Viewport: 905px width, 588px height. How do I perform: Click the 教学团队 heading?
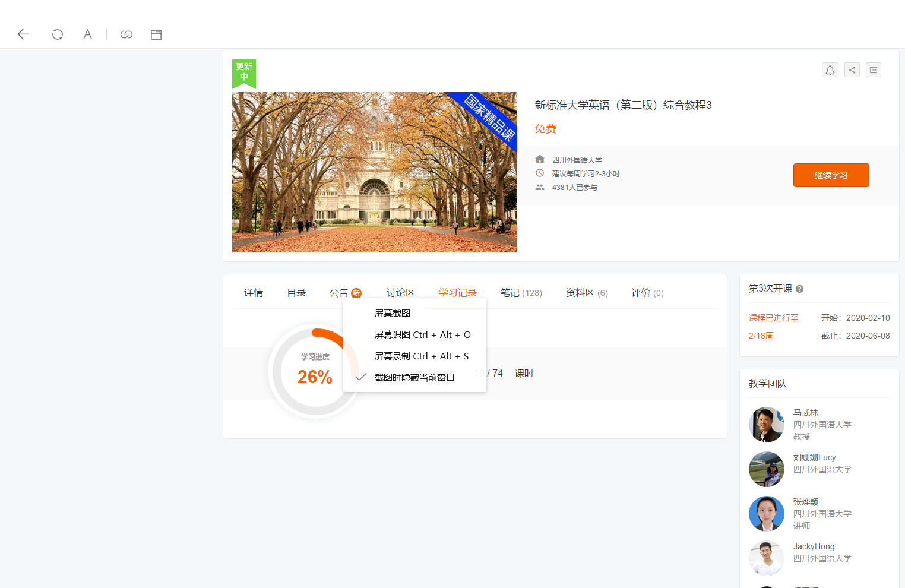click(767, 384)
